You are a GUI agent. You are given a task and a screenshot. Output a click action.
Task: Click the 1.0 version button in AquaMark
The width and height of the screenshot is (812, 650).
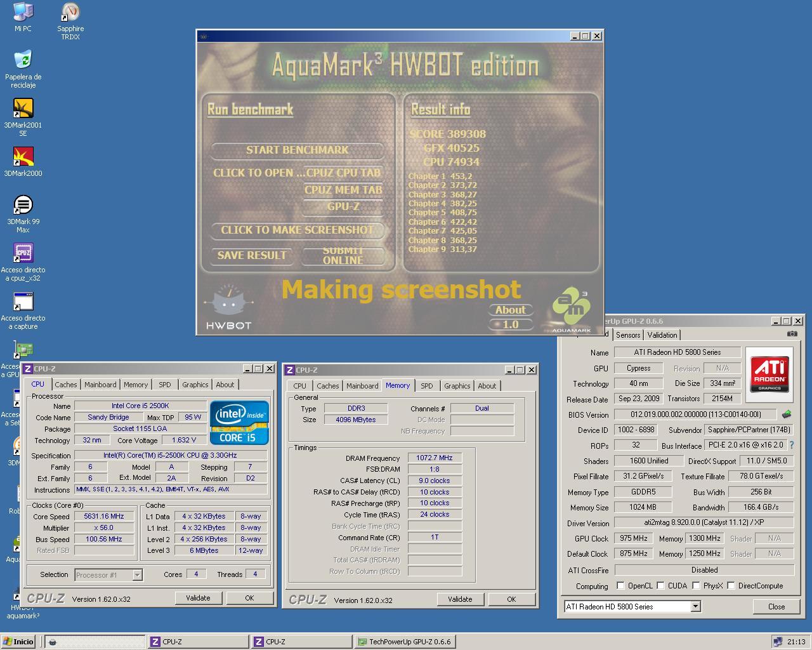[x=510, y=324]
